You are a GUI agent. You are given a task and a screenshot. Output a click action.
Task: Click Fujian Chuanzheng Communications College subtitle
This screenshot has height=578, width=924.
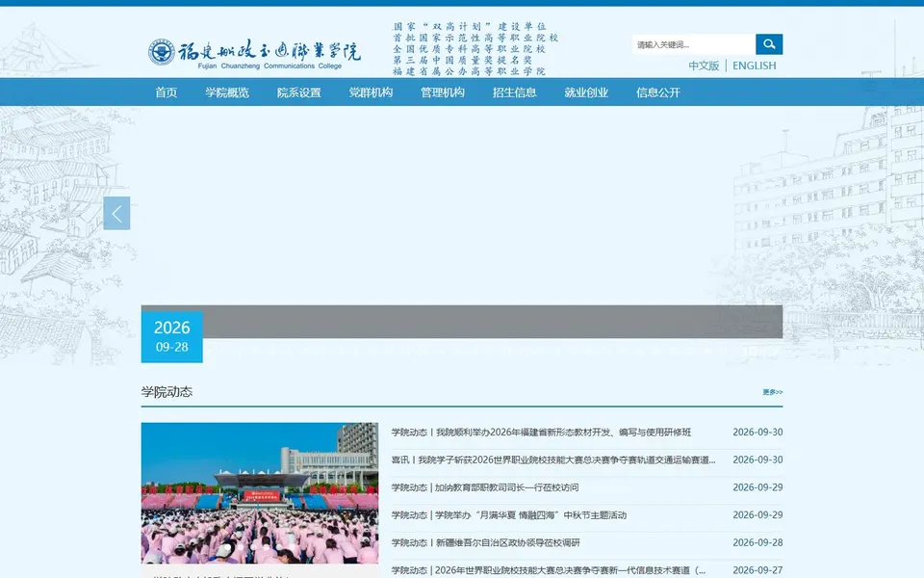click(x=269, y=66)
